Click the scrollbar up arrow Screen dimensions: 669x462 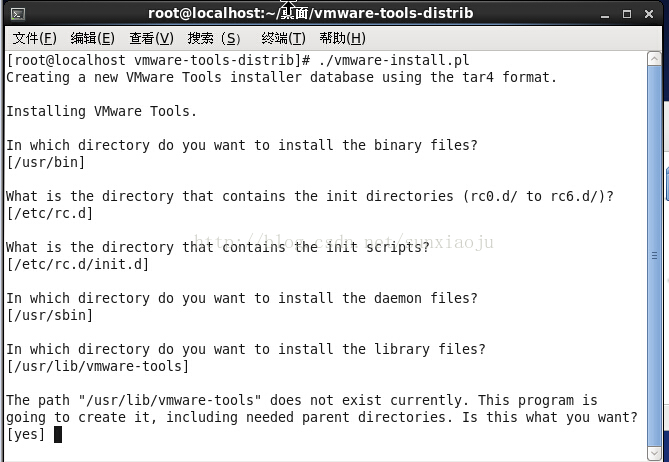coord(654,58)
